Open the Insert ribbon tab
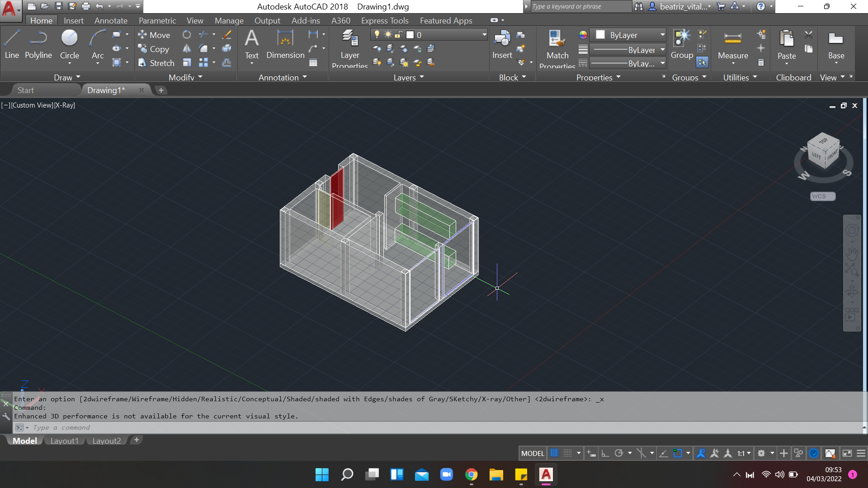 73,20
